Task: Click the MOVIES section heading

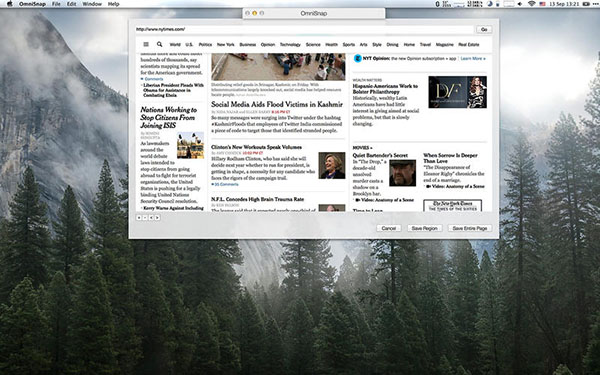Action: (362, 148)
